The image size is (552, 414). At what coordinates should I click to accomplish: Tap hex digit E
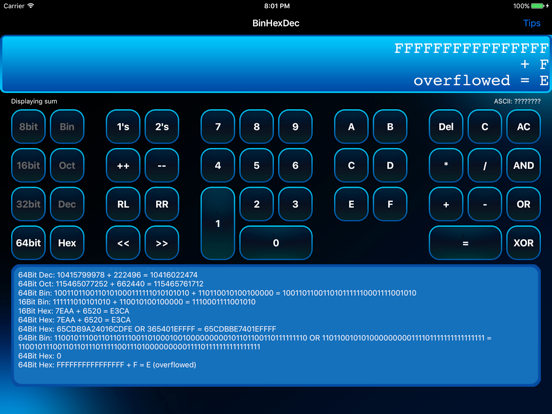[351, 204]
